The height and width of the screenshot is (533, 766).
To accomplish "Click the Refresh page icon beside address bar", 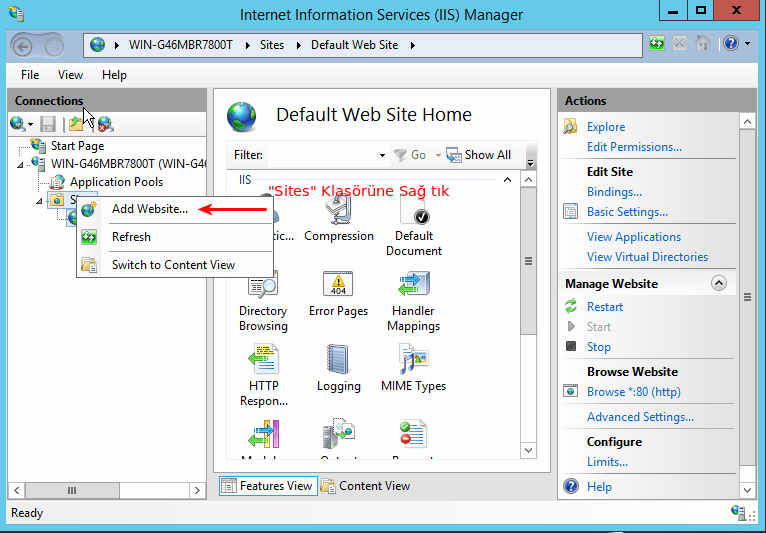I will [x=657, y=44].
